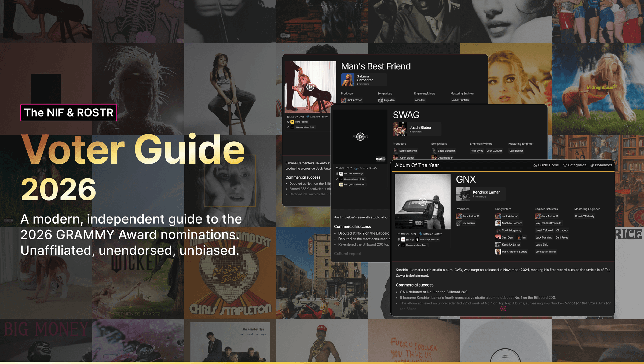Click the Def Jam Recordings label icon
Viewport: 644px width, 364px height.
(x=341, y=174)
